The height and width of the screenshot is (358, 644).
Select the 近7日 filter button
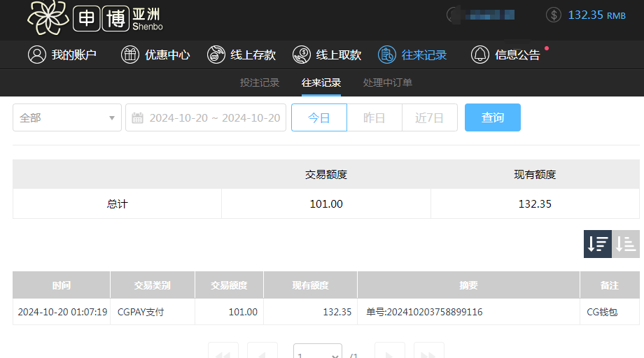(x=430, y=117)
